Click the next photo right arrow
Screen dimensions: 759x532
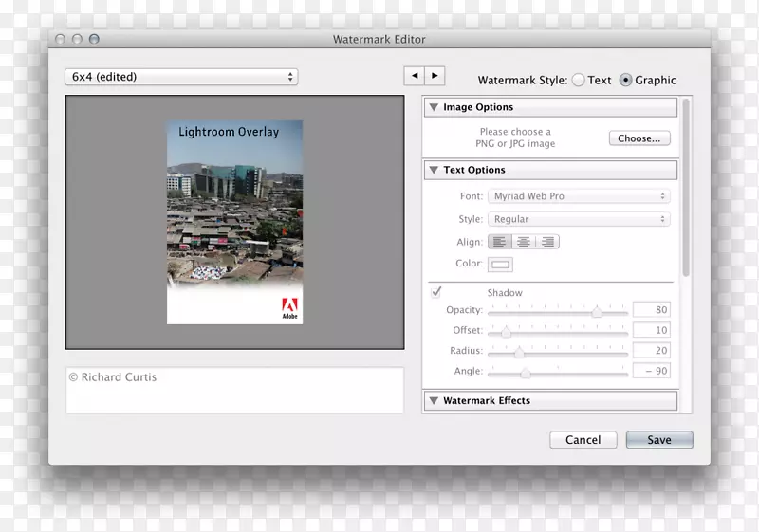(x=435, y=76)
